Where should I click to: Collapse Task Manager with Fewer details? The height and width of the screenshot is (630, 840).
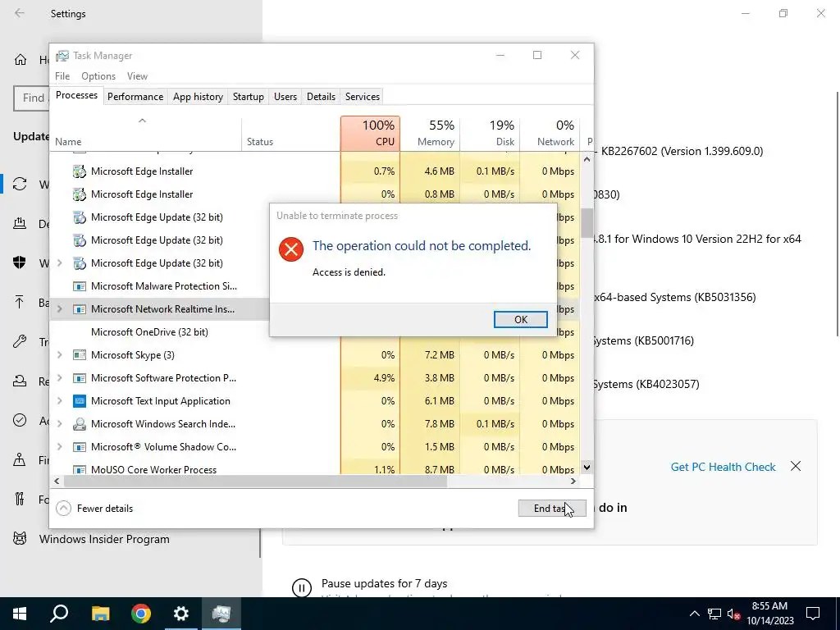(x=95, y=508)
